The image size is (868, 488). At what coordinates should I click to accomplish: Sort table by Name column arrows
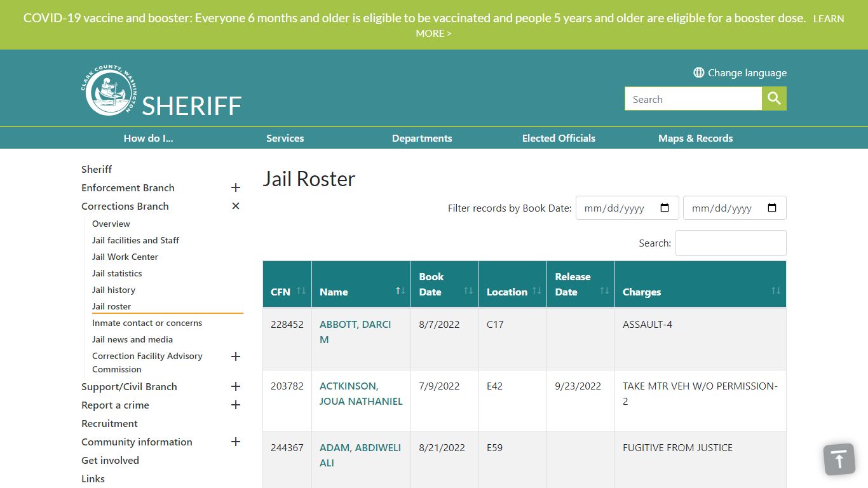[400, 291]
